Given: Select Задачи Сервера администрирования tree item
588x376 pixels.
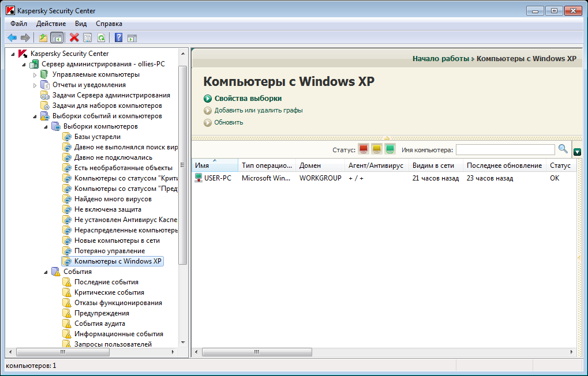Looking at the screenshot, I should click(x=111, y=95).
